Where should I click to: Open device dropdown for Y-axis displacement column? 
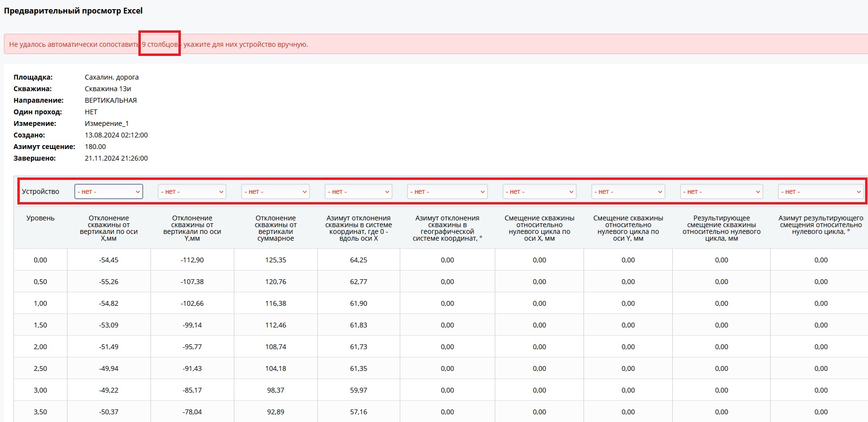628,192
